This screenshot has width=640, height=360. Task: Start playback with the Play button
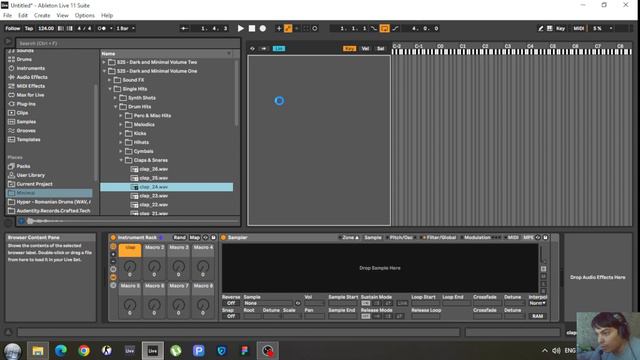point(241,28)
